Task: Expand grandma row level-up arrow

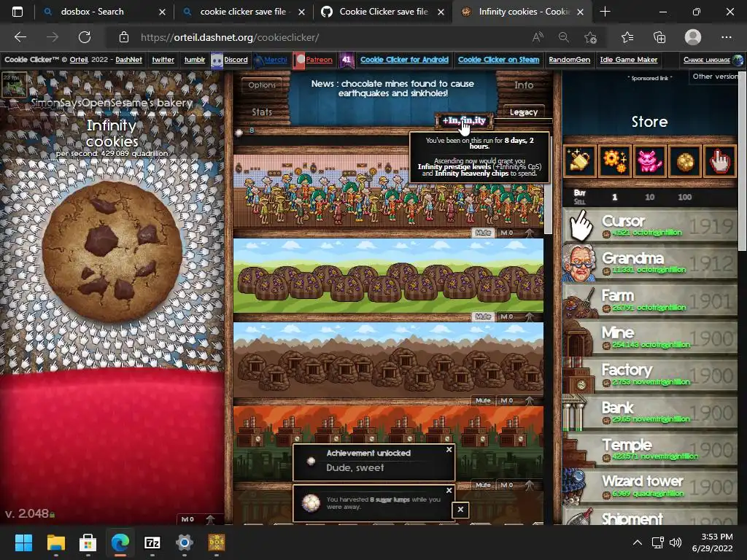Action: pyautogui.click(x=529, y=233)
